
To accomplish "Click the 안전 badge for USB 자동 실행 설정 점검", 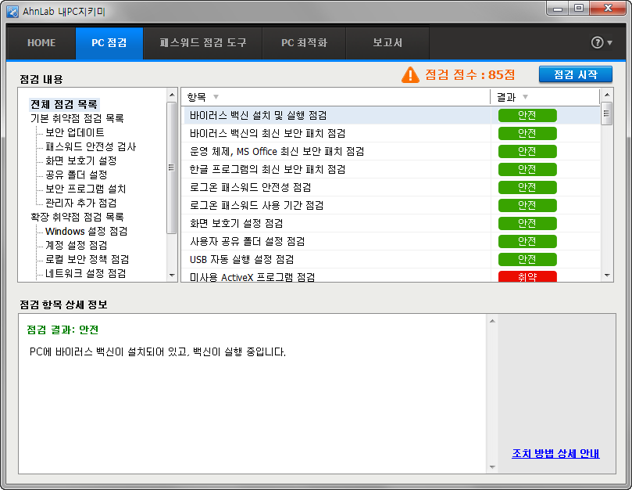I will [x=527, y=259].
